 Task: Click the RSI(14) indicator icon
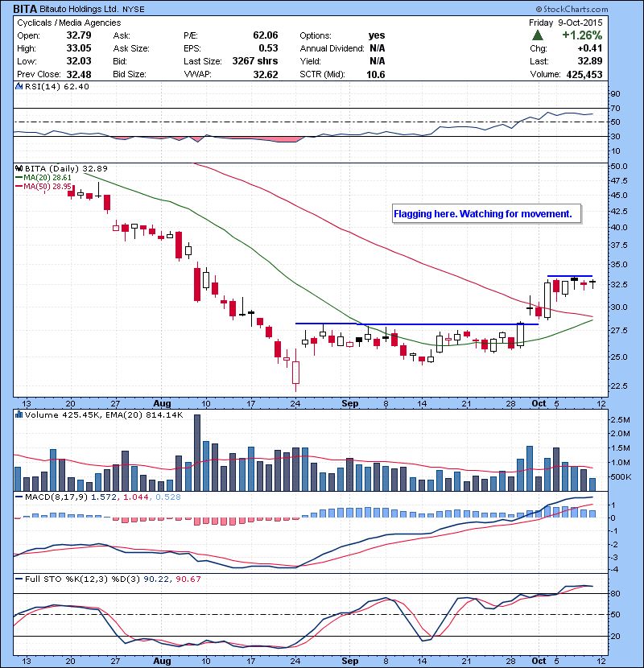tap(19, 86)
